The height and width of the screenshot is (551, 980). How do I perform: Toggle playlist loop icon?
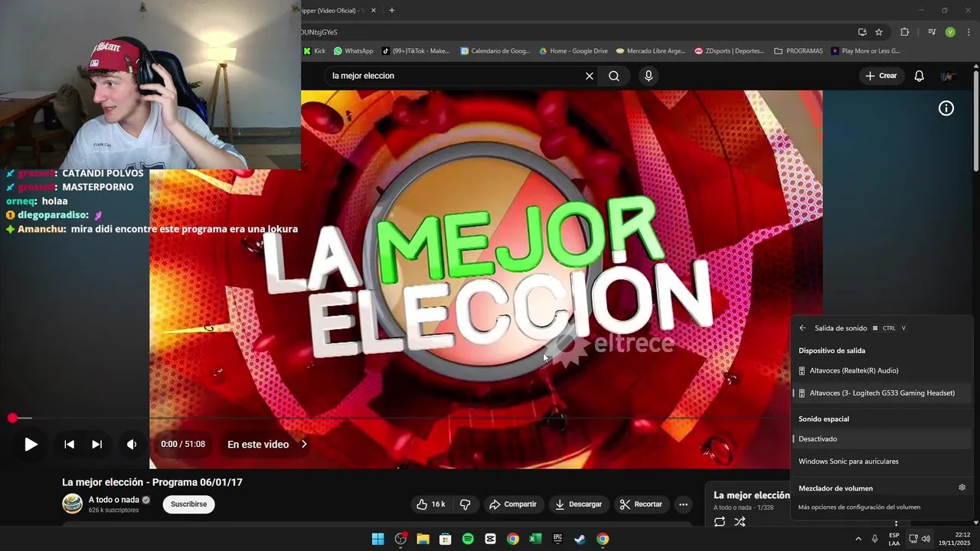point(720,522)
